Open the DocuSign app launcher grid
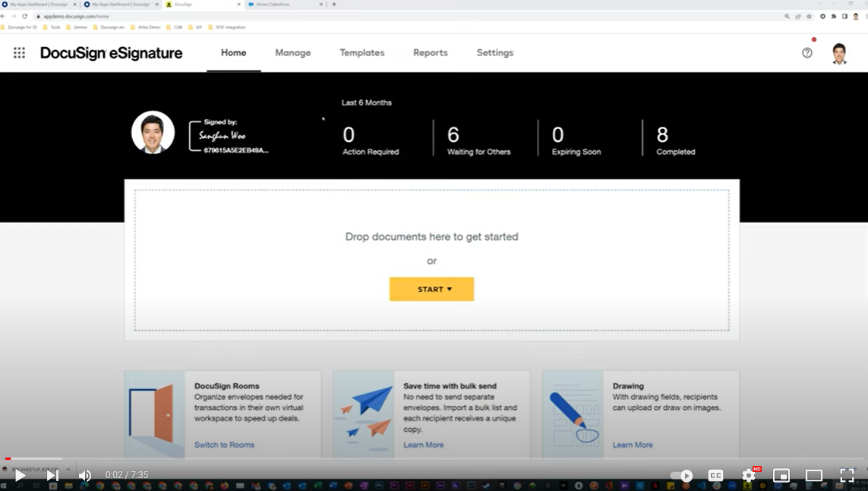868x491 pixels. click(x=19, y=53)
